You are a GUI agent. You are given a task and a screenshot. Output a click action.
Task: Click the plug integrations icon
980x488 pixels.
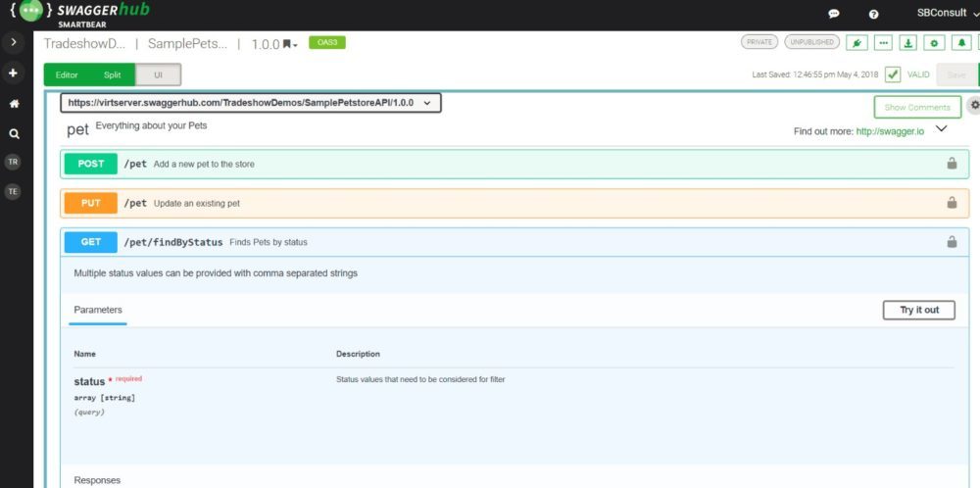[857, 43]
